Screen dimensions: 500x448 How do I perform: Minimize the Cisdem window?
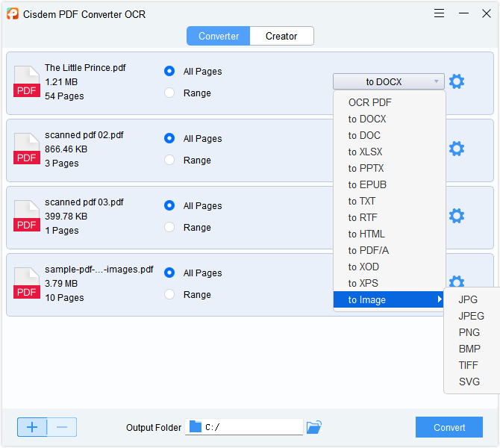click(x=463, y=13)
